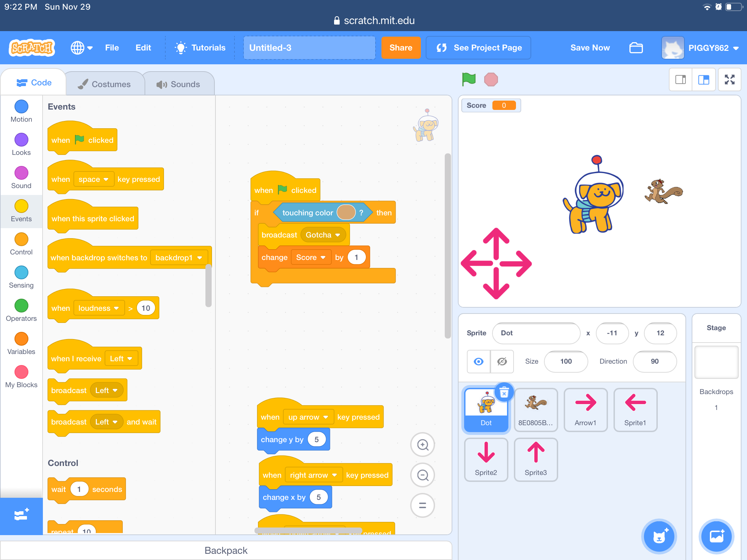Viewport: 747px width, 560px height.
Task: Click the green flag to run project
Action: click(469, 80)
